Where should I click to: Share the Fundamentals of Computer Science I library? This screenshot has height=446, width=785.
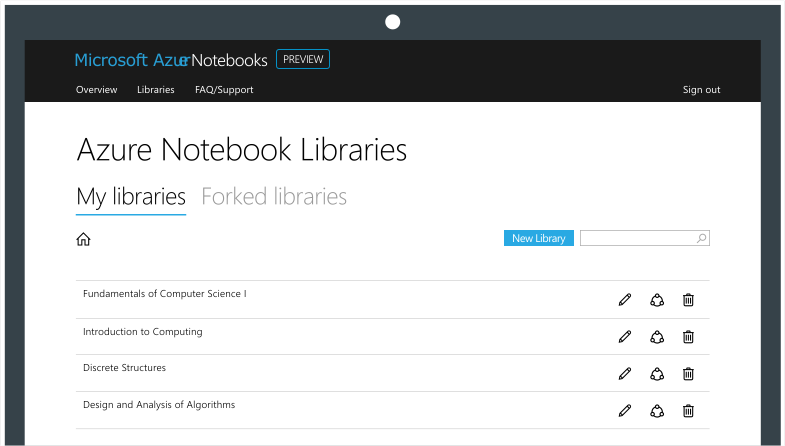click(657, 300)
